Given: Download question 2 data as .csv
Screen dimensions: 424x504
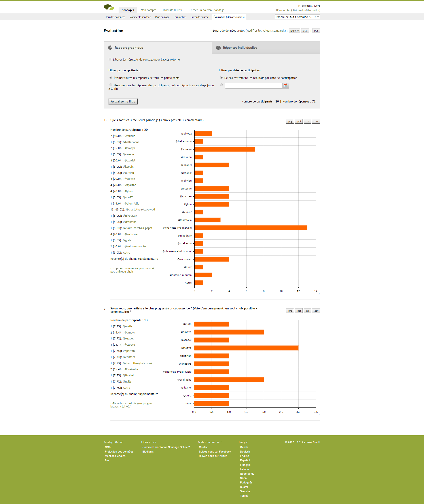Looking at the screenshot, I should [316, 311].
